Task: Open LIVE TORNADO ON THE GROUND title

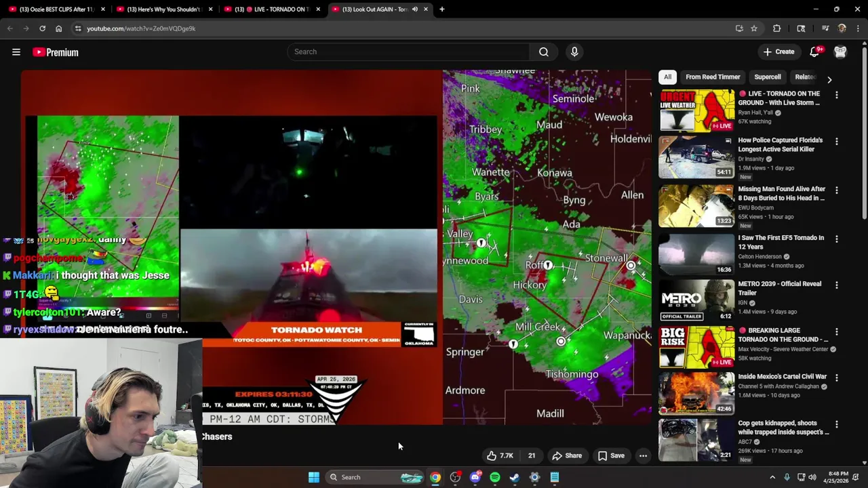Action: [779, 98]
